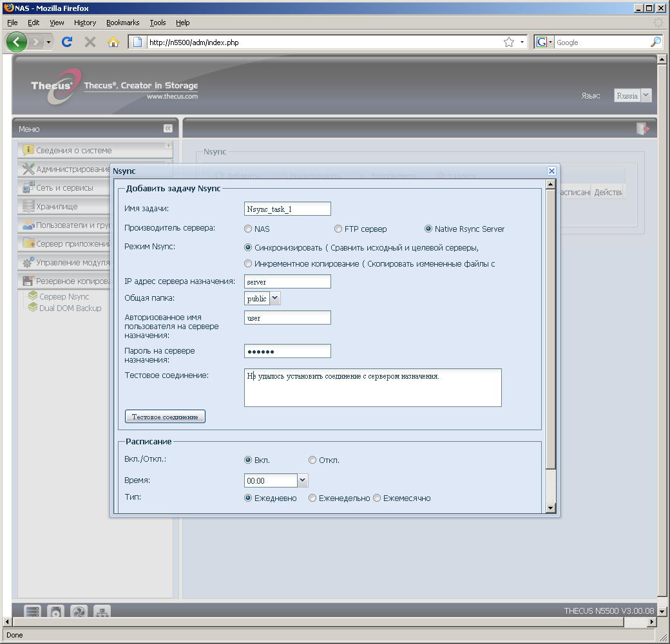The height and width of the screenshot is (644, 670).
Task: Collapse the Меню sidebar with the double-arrow icon
Action: click(x=167, y=129)
